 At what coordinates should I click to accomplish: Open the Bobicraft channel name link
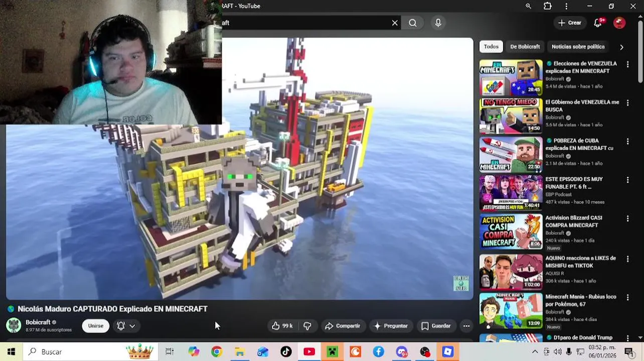click(38, 322)
